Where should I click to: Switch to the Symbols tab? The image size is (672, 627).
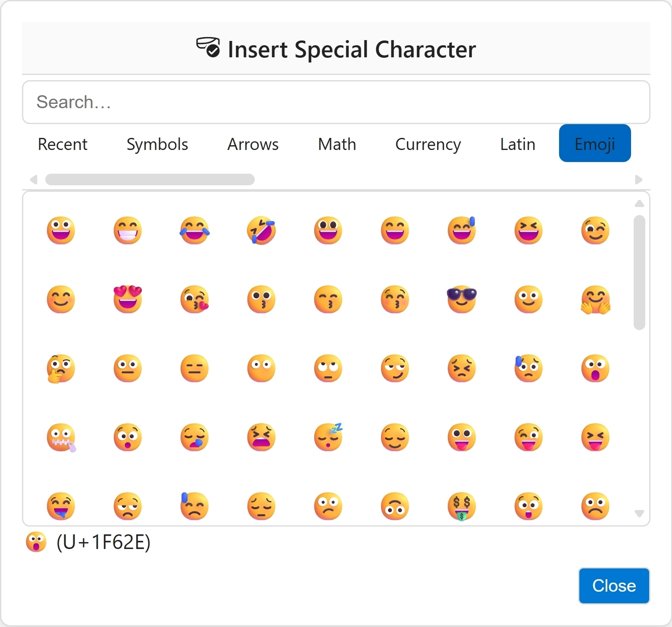click(x=157, y=144)
